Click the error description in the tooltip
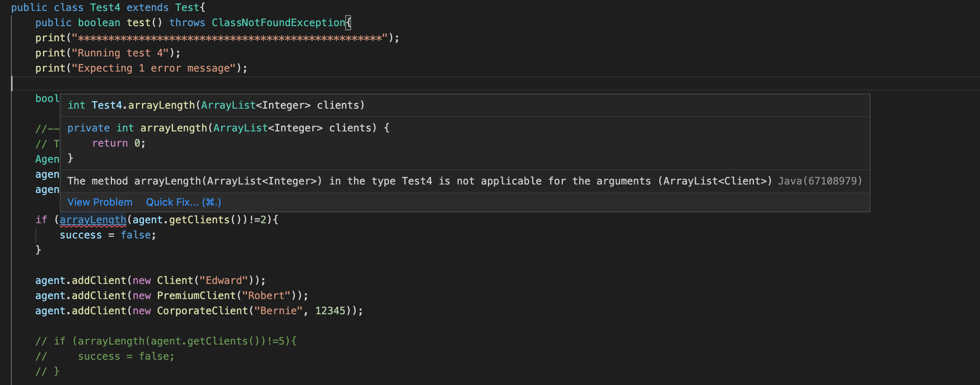 pyautogui.click(x=379, y=181)
